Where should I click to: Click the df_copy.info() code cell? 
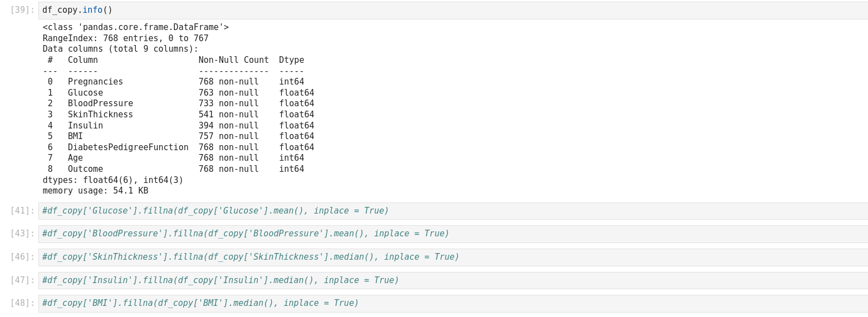(445, 10)
